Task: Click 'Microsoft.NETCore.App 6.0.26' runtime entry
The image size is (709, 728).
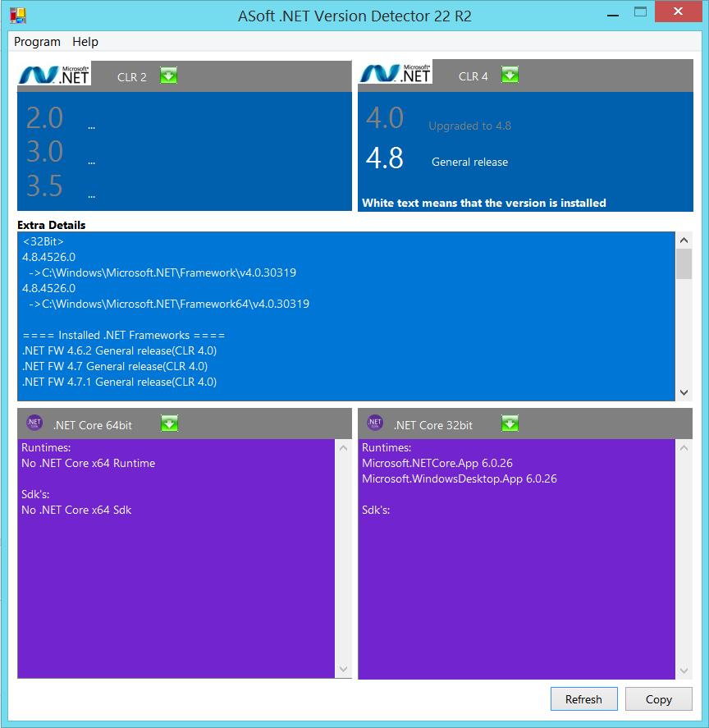Action: [437, 464]
